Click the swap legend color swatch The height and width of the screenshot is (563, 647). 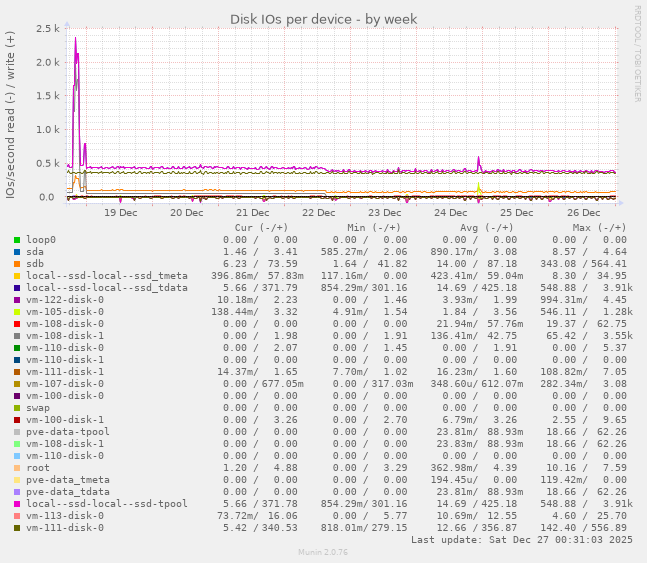click(x=17, y=408)
